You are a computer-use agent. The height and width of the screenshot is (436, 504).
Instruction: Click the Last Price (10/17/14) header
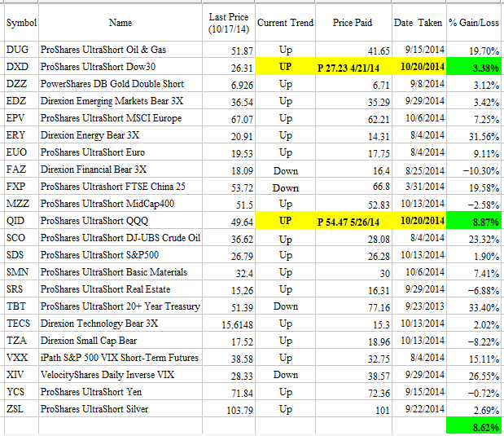click(x=229, y=23)
